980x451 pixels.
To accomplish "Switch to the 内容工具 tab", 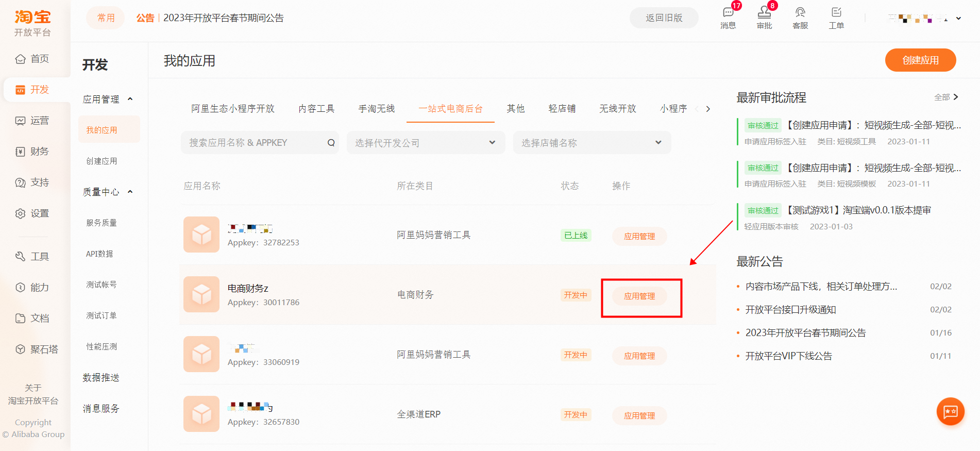I will (x=316, y=109).
